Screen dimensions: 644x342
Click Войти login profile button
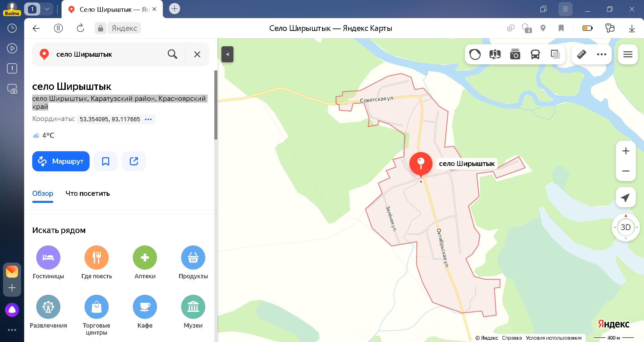pyautogui.click(x=12, y=9)
